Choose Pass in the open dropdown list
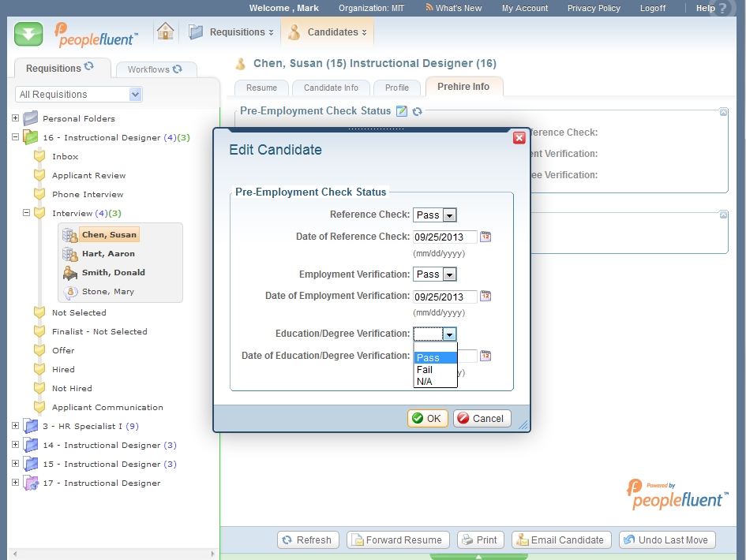The height and width of the screenshot is (560, 746). (435, 358)
